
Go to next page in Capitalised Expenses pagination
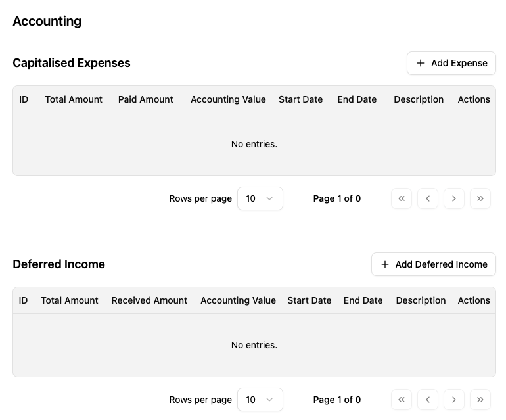[x=454, y=198]
